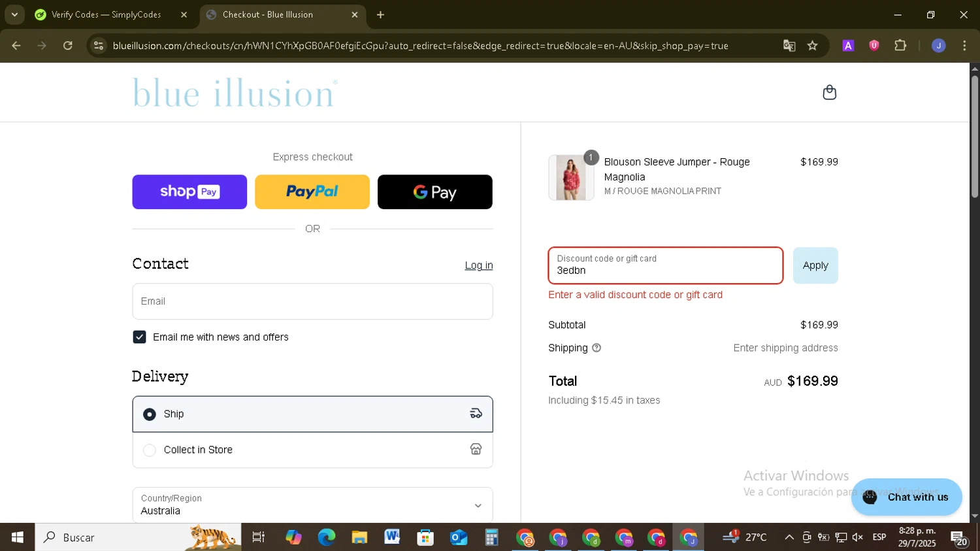Toggle Email me with news and offers checkbox

click(139, 337)
